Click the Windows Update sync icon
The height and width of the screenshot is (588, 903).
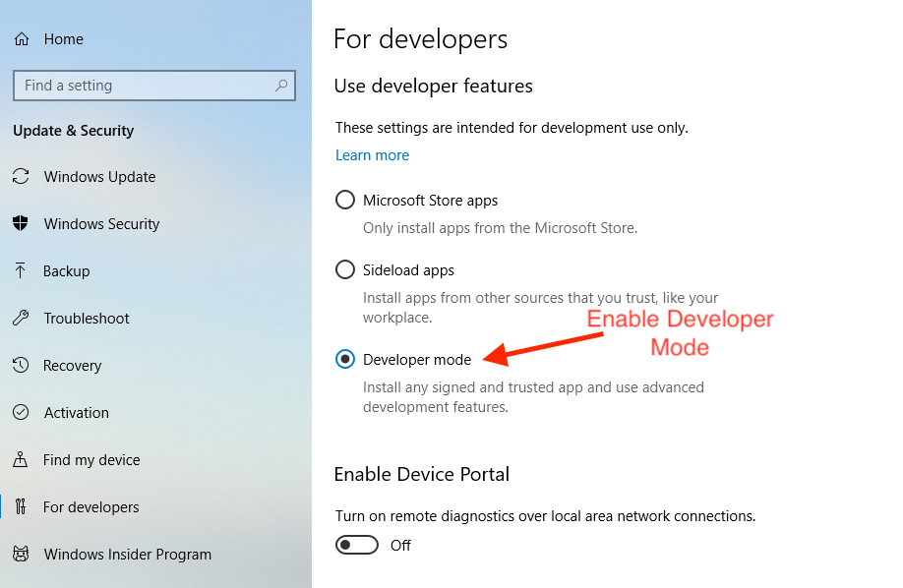pos(21,177)
